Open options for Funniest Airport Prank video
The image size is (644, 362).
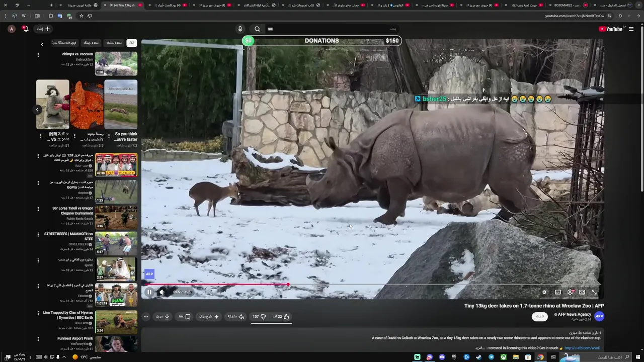point(38,339)
